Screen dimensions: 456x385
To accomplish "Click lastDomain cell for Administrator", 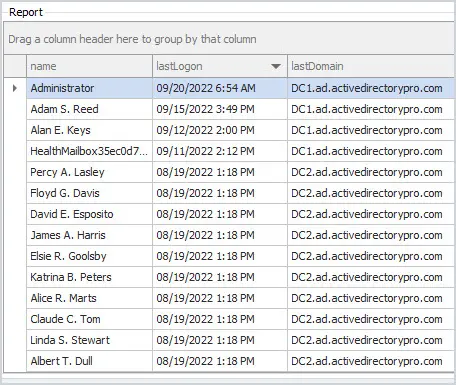I will tap(371, 88).
